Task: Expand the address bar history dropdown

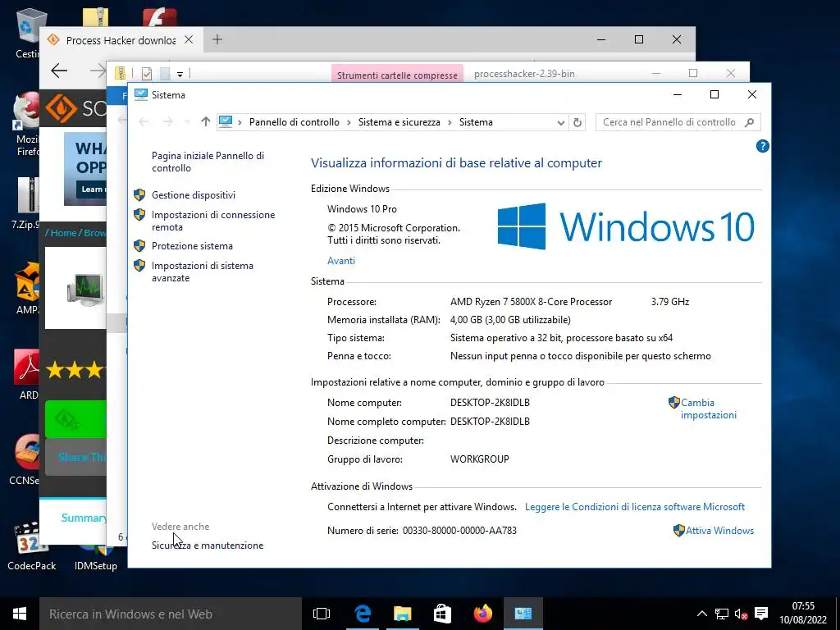Action: click(560, 123)
